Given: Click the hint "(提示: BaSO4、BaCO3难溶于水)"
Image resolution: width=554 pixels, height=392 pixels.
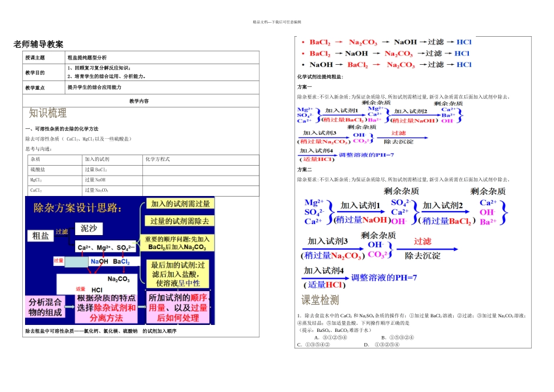Looking at the screenshot, I should 335,330.
